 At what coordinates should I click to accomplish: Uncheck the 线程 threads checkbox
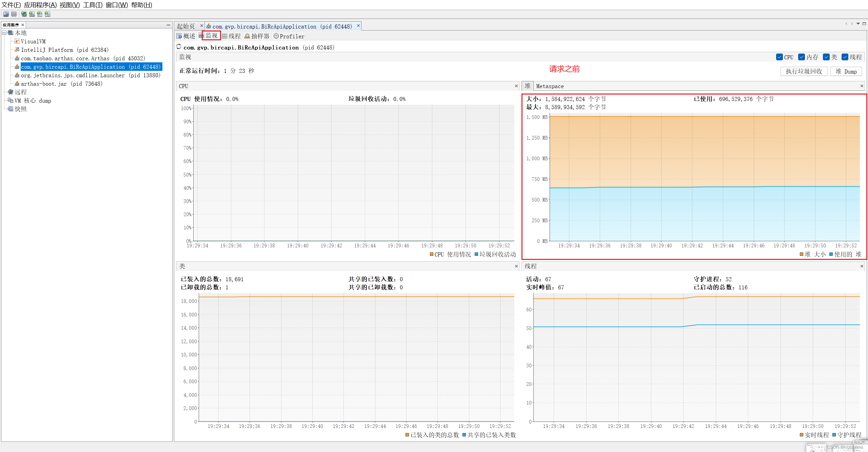click(x=845, y=57)
